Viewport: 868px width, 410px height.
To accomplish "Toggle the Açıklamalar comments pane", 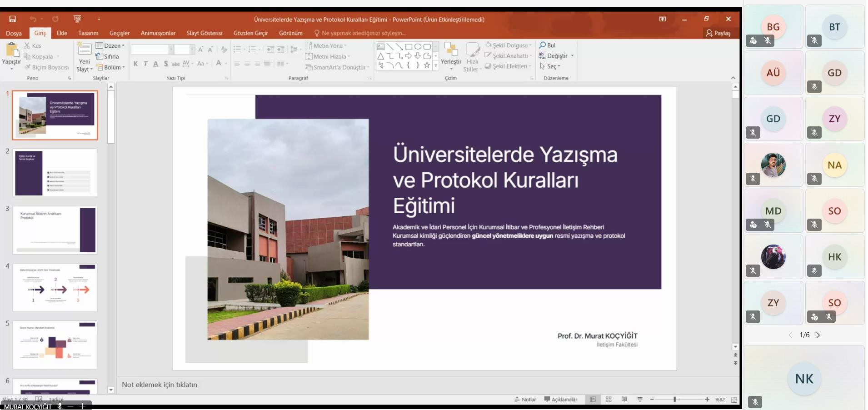I will tap(561, 400).
